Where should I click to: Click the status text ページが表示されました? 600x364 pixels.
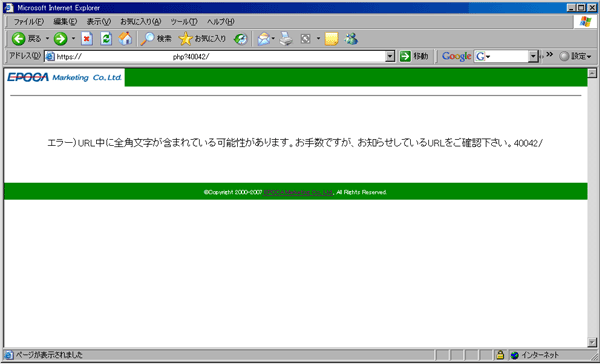pyautogui.click(x=49, y=355)
